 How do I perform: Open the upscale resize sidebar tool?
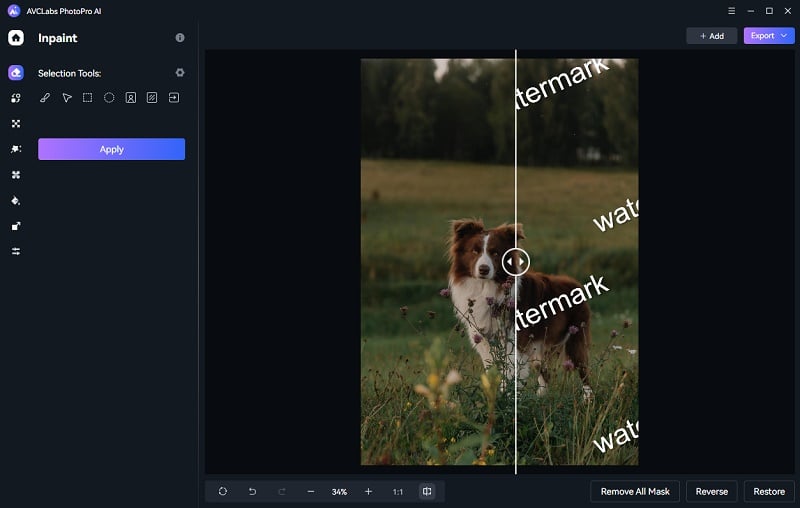(x=16, y=226)
